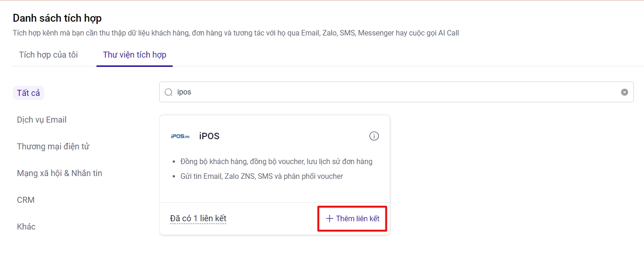Click the Danh sách tích hợp heading
This screenshot has height=277, width=644.
[x=57, y=18]
